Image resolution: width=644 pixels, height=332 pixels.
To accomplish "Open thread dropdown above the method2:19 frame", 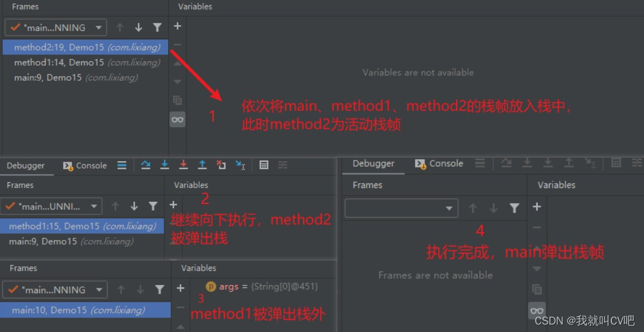I will pos(56,27).
